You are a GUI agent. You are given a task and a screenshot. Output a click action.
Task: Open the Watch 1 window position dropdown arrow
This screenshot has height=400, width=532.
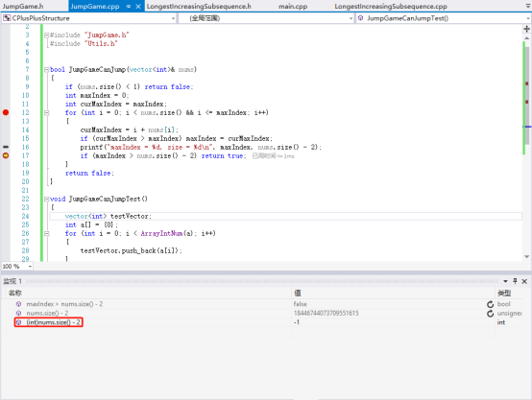(505, 281)
